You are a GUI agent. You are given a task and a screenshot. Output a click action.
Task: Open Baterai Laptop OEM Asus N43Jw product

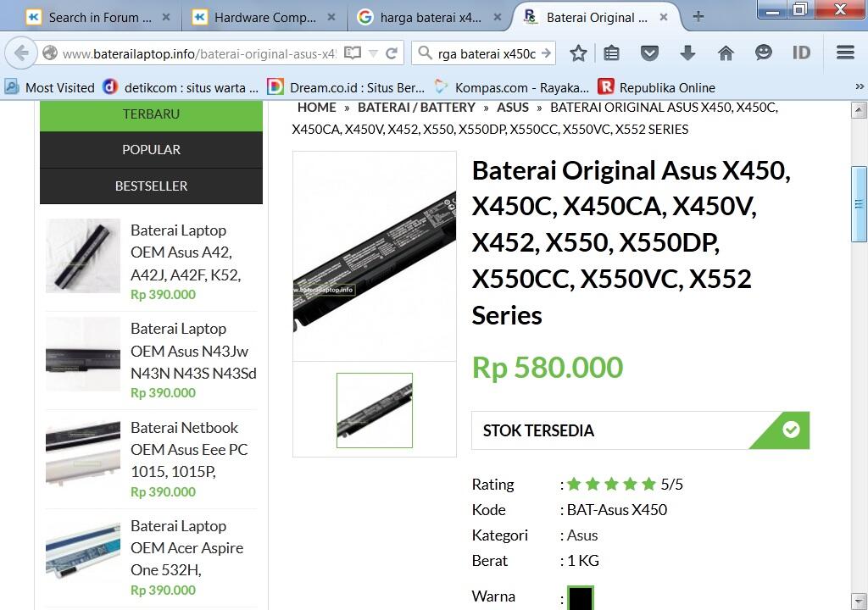point(193,351)
